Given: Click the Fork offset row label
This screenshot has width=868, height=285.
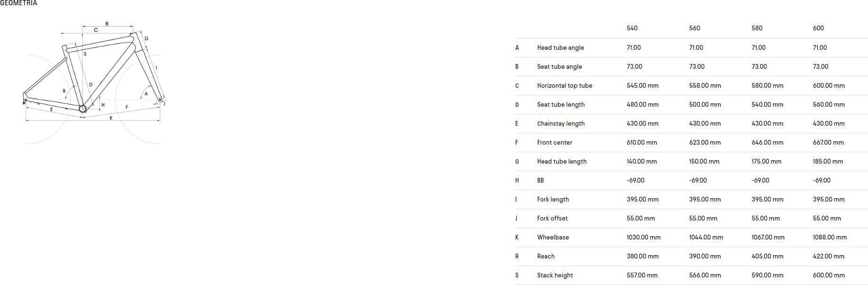Looking at the screenshot, I should (x=552, y=219).
